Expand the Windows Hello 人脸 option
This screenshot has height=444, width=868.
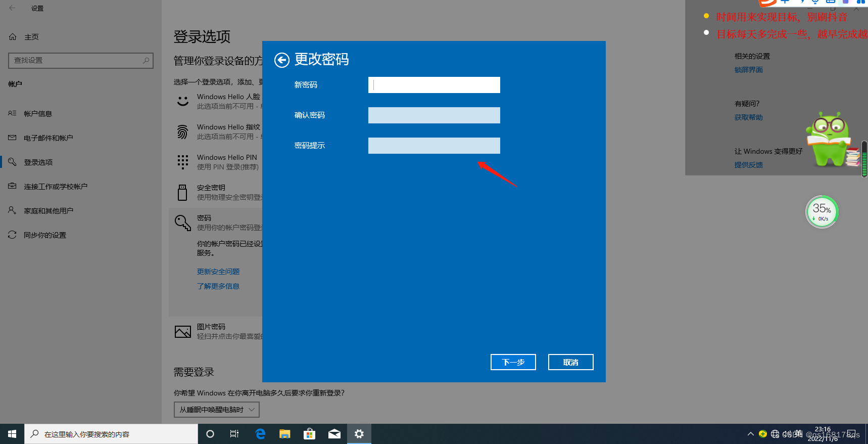(218, 101)
